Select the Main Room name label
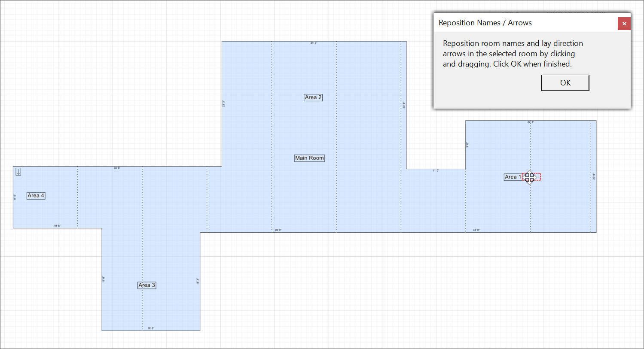The width and height of the screenshot is (644, 349). click(x=309, y=158)
